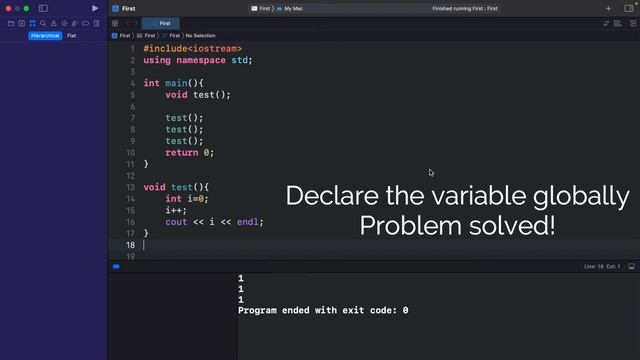Click line number 10 in gutter
Screen dimensions: 640x360
[x=130, y=152]
